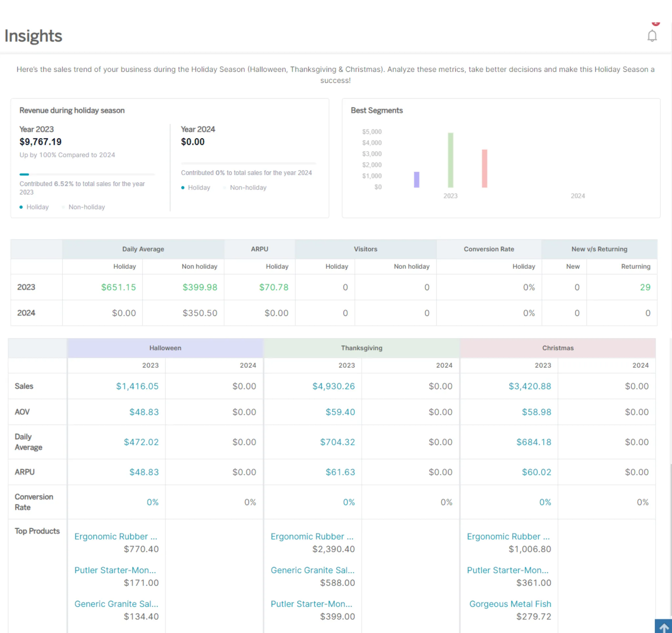Toggle Non-holiday legend under Year 2023
The image size is (672, 633).
click(83, 207)
